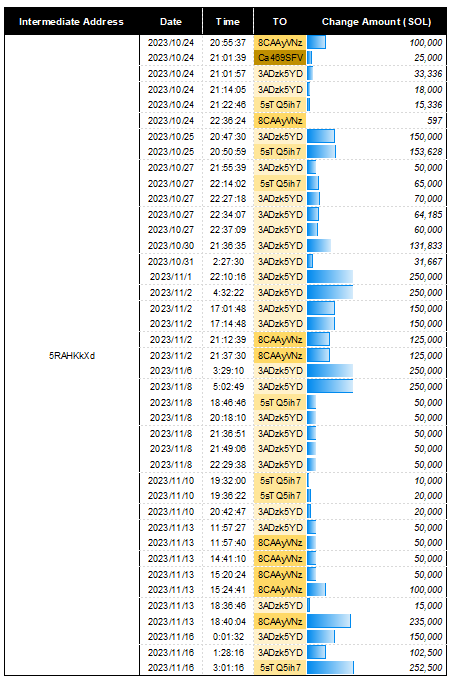
Task: Select the 2023/10/31 date cell
Action: click(171, 262)
